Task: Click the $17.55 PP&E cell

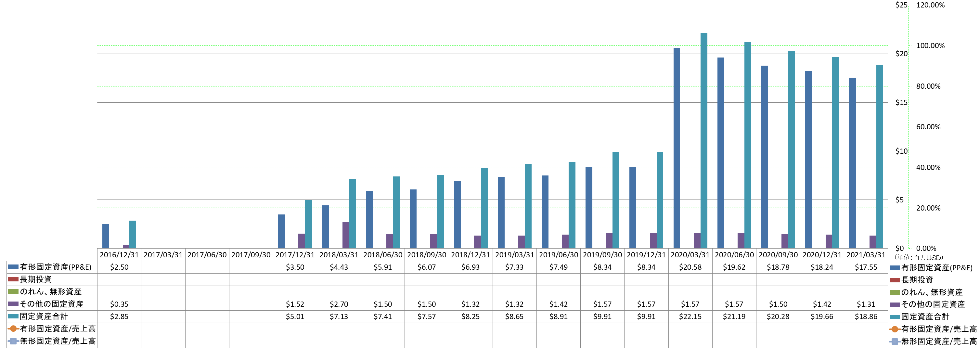Action: (866, 267)
